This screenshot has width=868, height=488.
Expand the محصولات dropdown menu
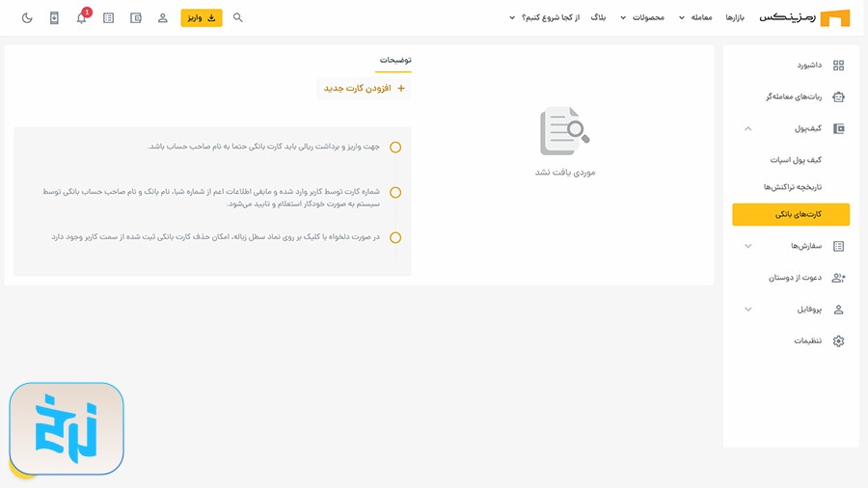tap(642, 17)
